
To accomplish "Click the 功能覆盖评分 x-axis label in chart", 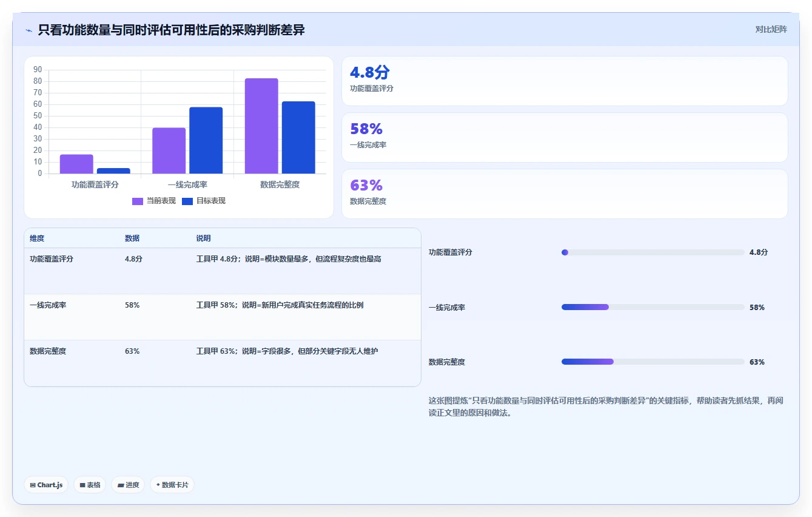I will point(95,184).
